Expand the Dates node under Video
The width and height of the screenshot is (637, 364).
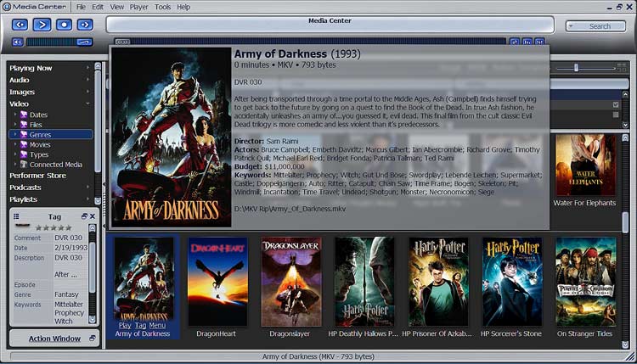coord(14,114)
